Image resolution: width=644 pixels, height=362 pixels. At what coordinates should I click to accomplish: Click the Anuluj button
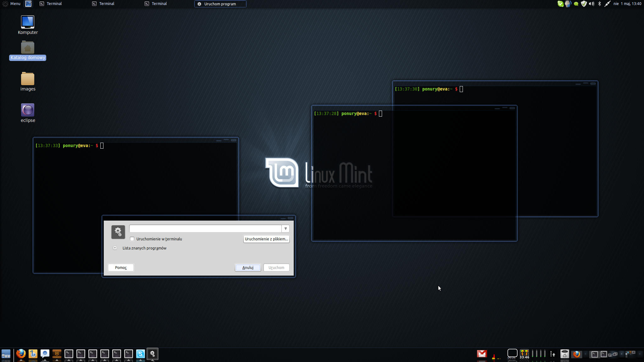pos(248,267)
